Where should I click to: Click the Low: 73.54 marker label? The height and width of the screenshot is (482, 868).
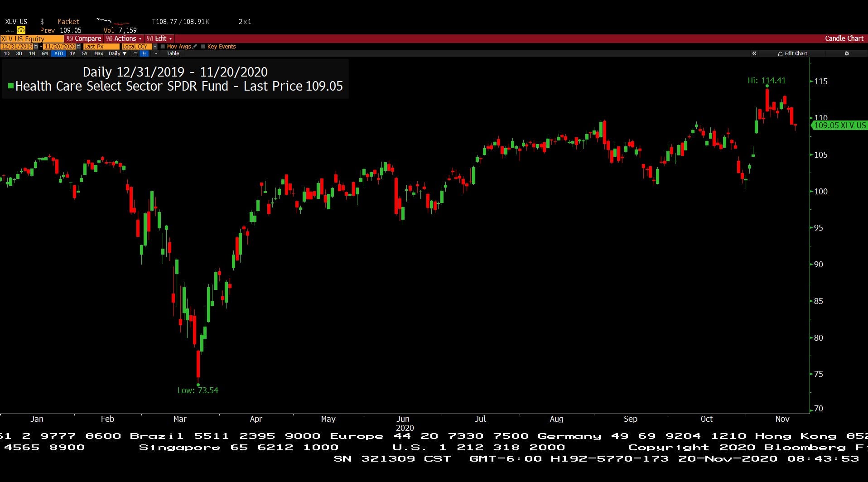coord(198,390)
